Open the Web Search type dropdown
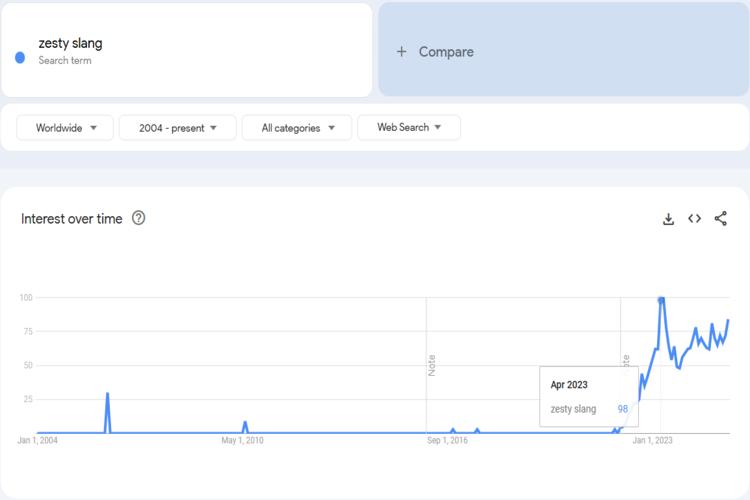Viewport: 750px width, 500px height. coord(409,127)
